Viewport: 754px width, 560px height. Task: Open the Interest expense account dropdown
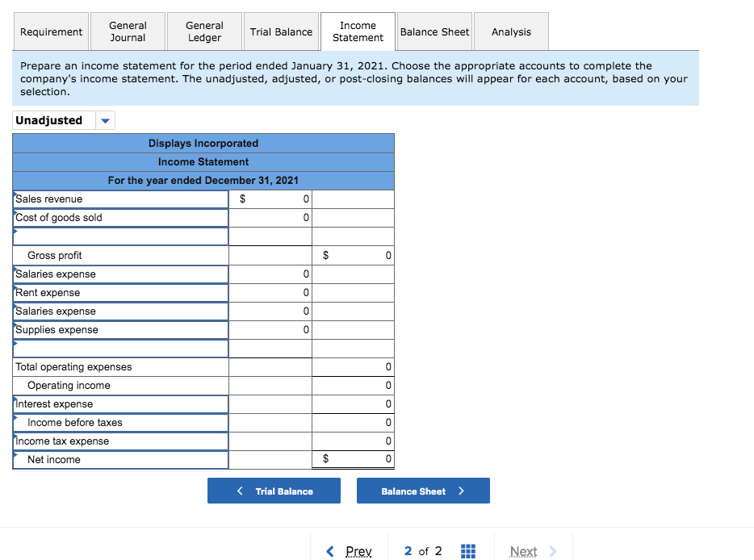tap(121, 404)
